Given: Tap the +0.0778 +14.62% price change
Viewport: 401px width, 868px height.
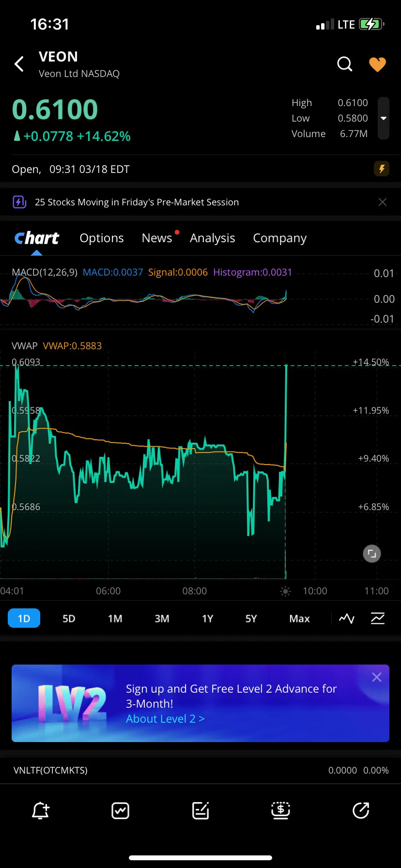Looking at the screenshot, I should tap(72, 136).
